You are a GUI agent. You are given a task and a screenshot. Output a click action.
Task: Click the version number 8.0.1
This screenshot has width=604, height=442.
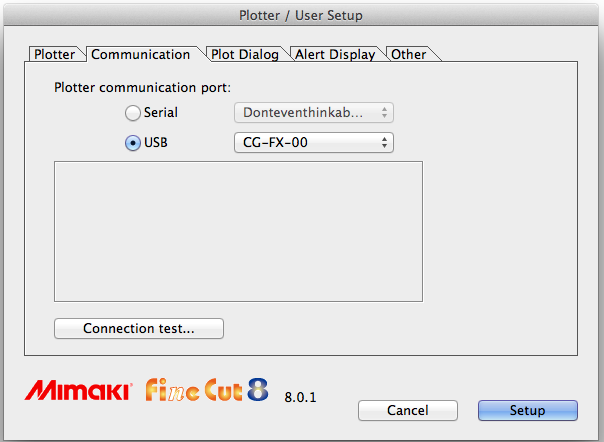[x=301, y=397]
